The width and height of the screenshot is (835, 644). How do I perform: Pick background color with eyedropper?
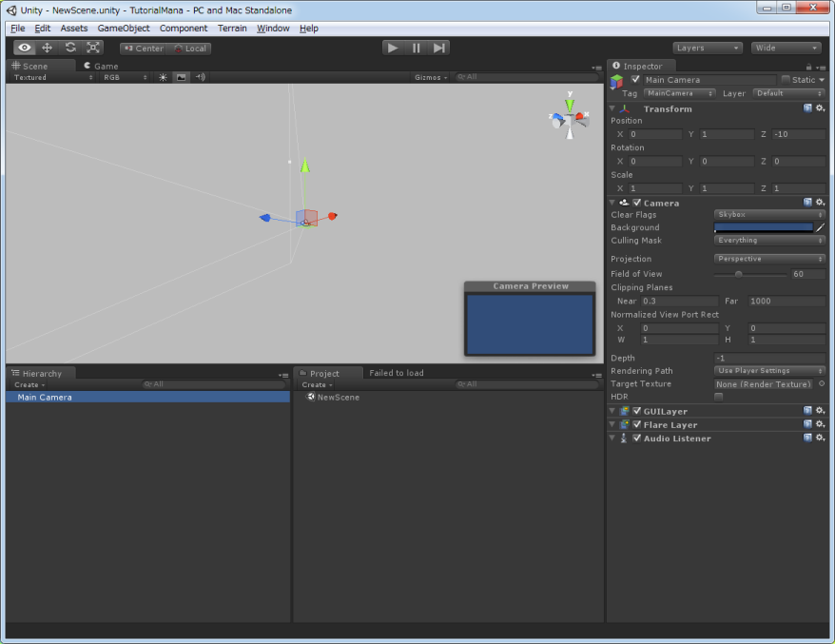[821, 227]
